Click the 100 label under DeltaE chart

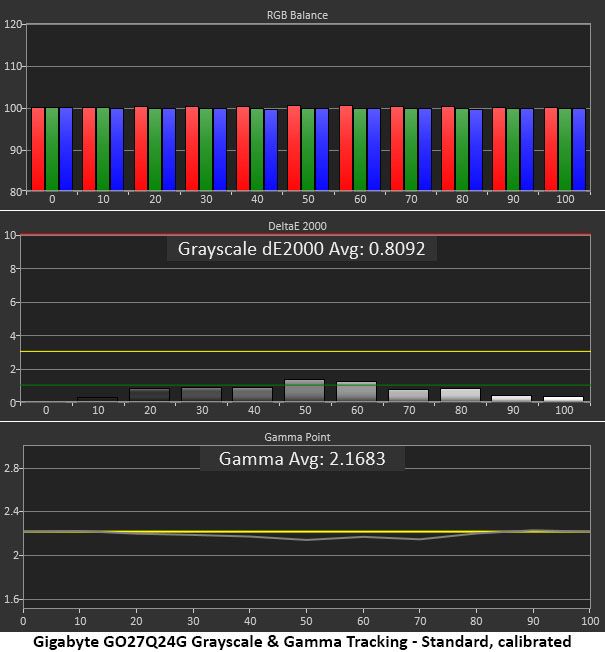(564, 410)
